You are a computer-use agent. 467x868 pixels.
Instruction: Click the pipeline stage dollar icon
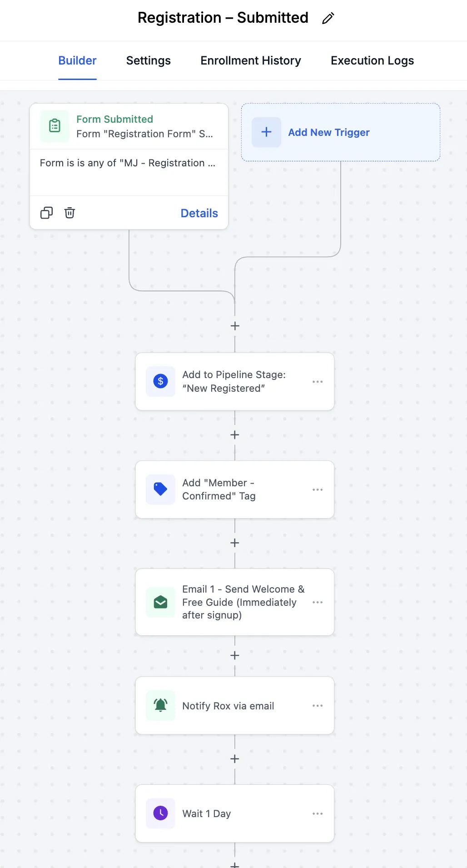[160, 381]
